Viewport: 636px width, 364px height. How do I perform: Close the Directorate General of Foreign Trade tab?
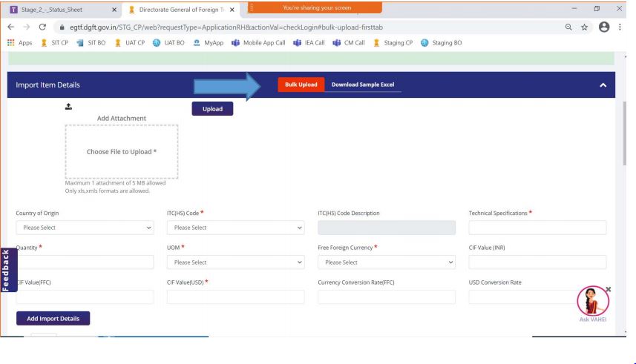[232, 10]
